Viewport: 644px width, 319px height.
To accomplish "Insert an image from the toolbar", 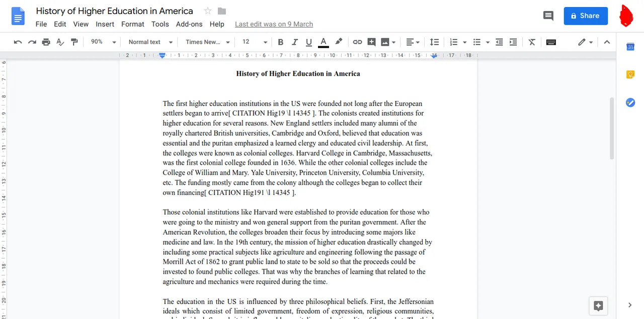I will point(385,42).
